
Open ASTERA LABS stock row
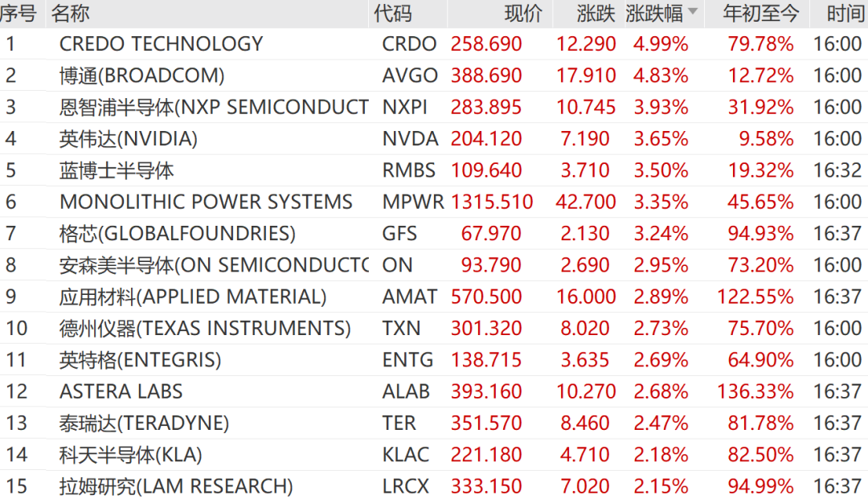click(434, 391)
